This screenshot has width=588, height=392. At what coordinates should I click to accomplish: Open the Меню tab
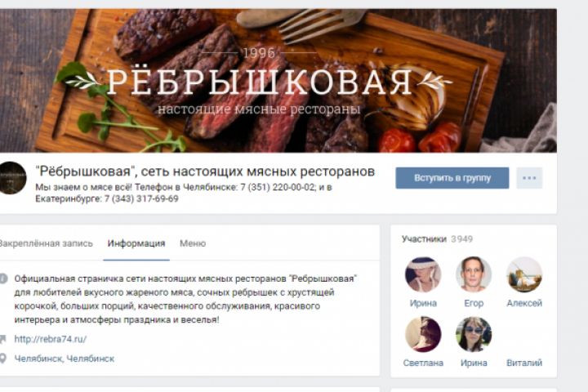pos(193,243)
